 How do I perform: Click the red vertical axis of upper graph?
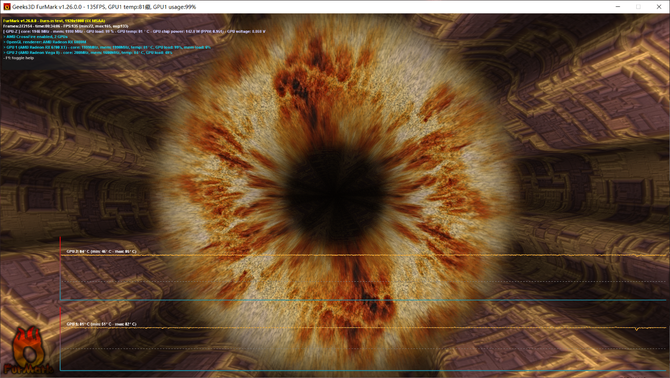coord(60,268)
